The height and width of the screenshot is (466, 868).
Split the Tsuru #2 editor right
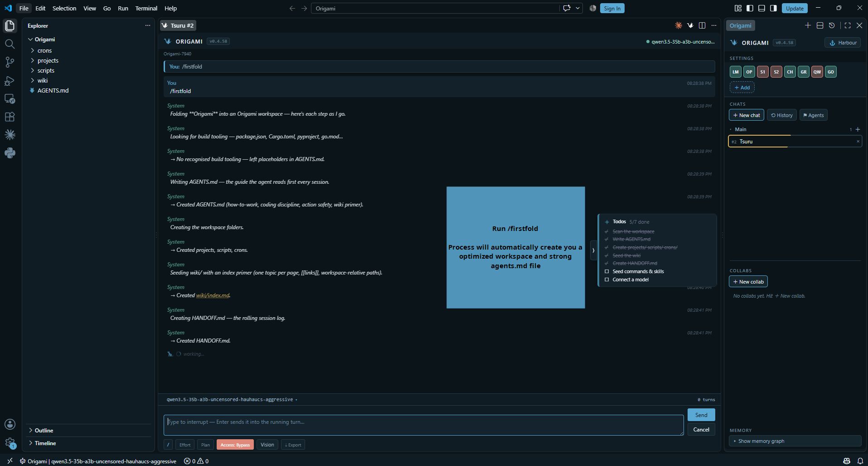point(702,25)
